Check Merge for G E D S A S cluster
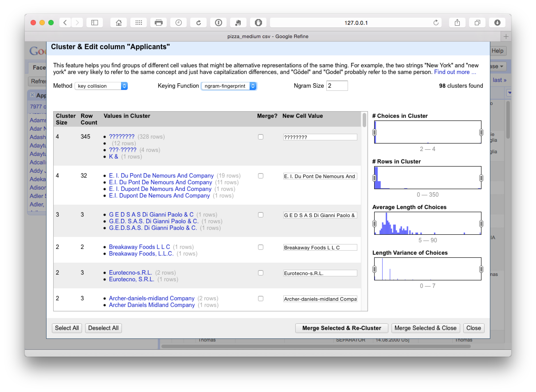 (x=260, y=215)
